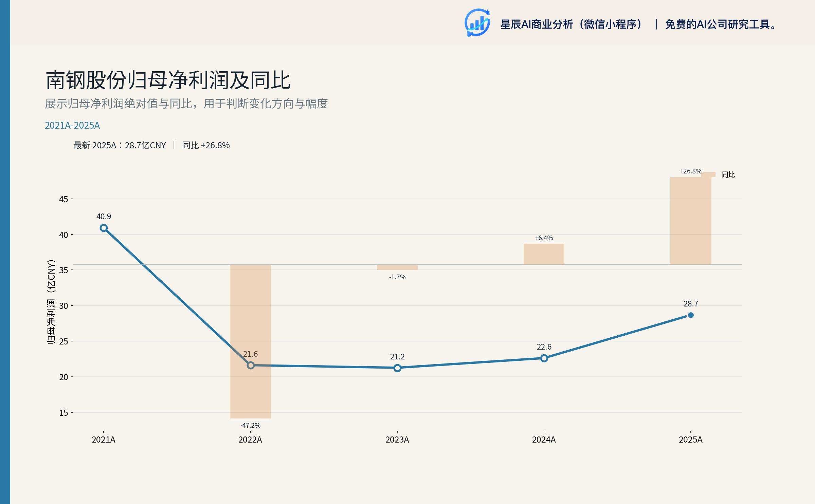The width and height of the screenshot is (815, 504).
Task: Click the 28.7 value label
Action: pyautogui.click(x=691, y=304)
